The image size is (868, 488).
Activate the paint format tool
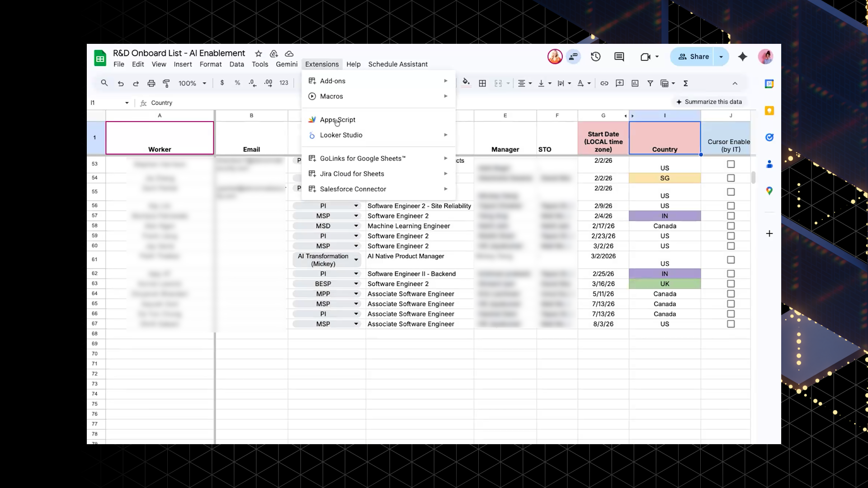point(166,83)
